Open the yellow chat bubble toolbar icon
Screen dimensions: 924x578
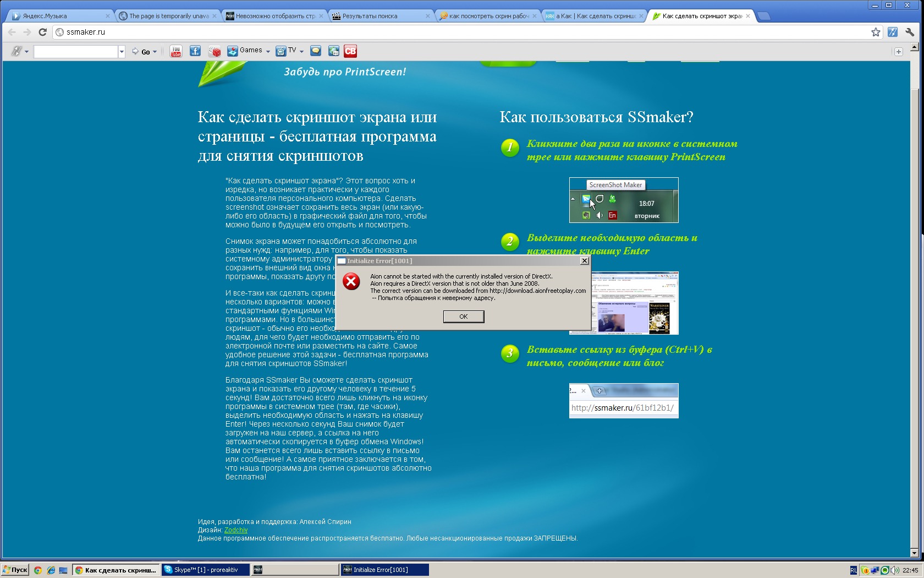click(x=316, y=51)
